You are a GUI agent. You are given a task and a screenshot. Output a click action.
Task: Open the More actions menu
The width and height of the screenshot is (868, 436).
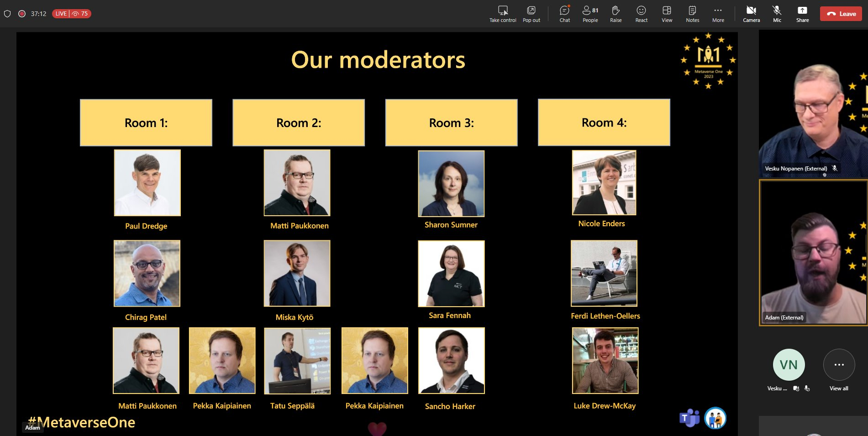718,14
